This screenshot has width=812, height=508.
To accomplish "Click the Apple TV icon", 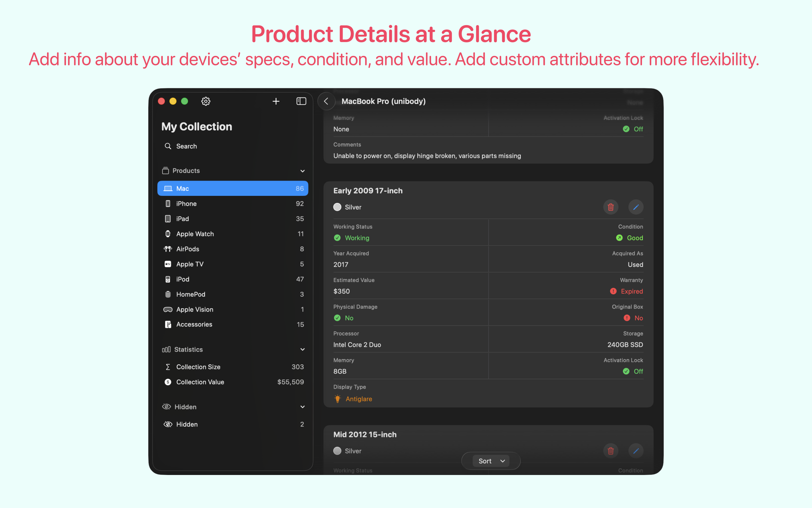I will 168,264.
